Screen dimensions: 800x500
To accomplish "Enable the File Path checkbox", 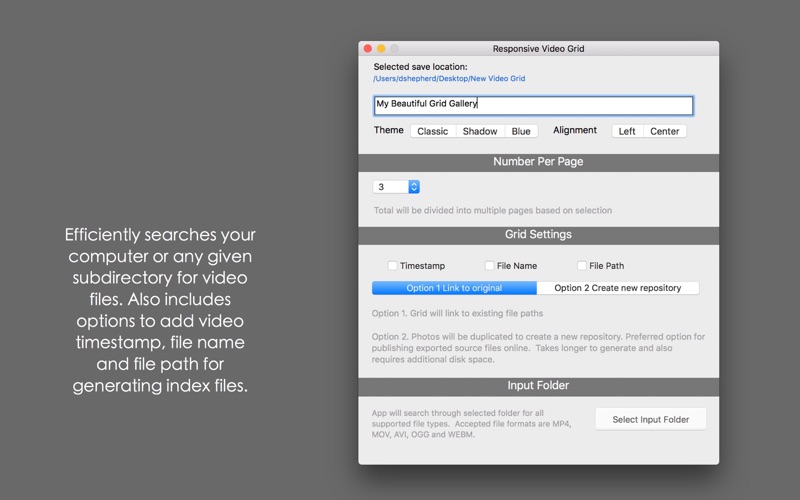I will tap(582, 265).
